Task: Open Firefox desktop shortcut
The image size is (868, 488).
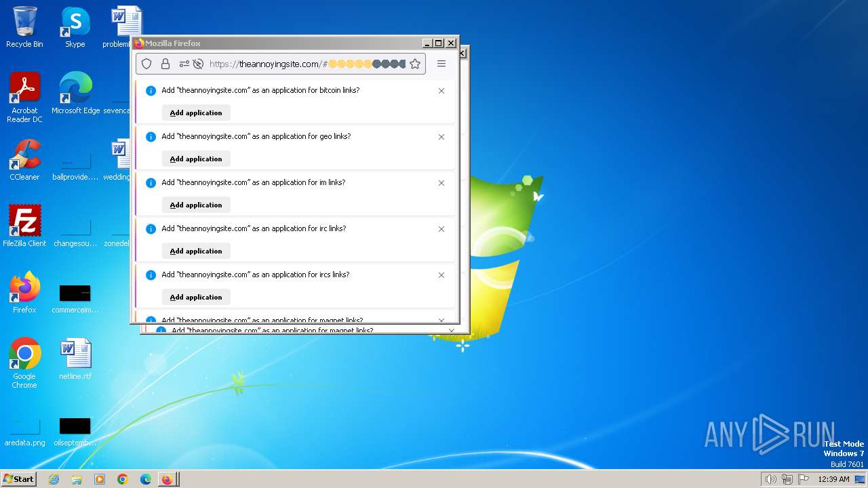Action: point(24,293)
